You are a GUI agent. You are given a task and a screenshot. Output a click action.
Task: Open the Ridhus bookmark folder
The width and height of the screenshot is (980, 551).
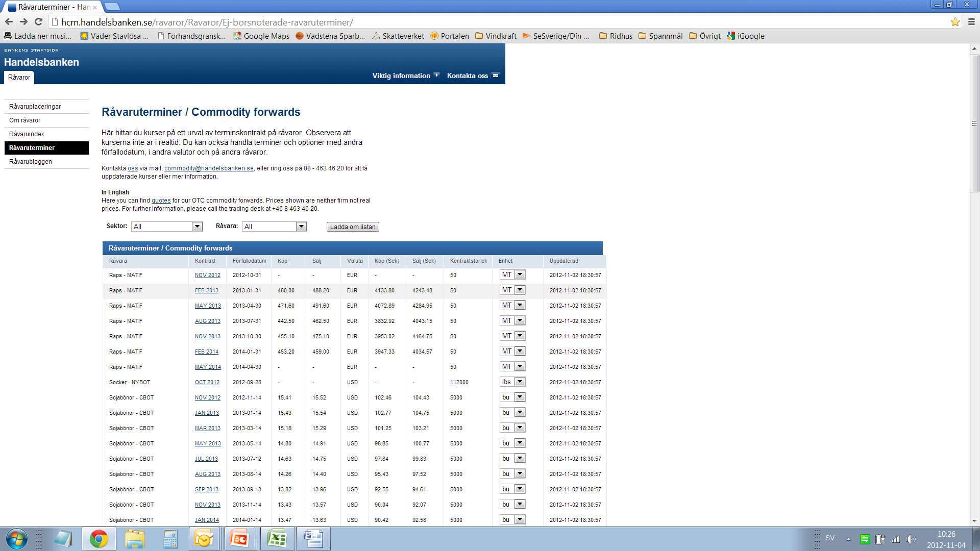tap(616, 36)
